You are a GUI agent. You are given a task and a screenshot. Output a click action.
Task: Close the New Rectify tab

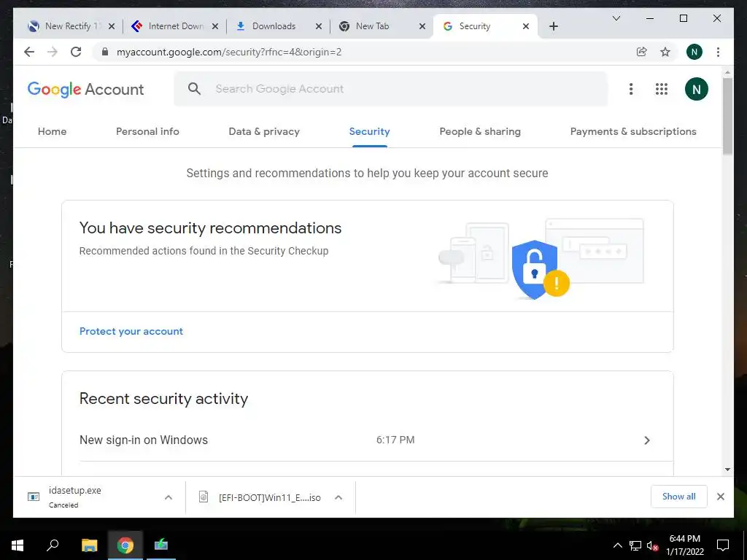click(112, 26)
